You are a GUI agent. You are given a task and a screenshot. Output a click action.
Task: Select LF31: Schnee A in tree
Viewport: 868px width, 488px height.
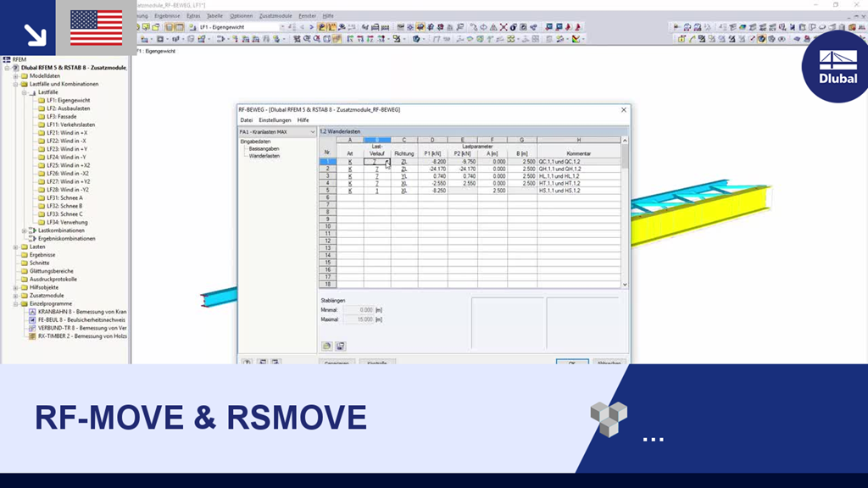[x=64, y=198]
